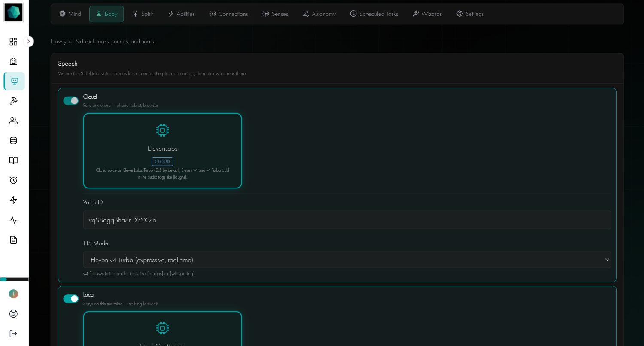This screenshot has width=644, height=346.
Task: Switch to the Settings tab
Action: 470,14
